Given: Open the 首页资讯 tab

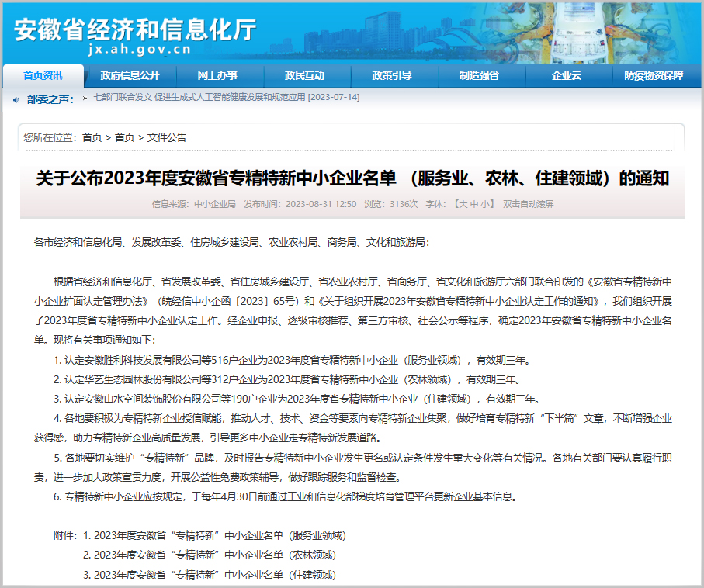Looking at the screenshot, I should 43,75.
